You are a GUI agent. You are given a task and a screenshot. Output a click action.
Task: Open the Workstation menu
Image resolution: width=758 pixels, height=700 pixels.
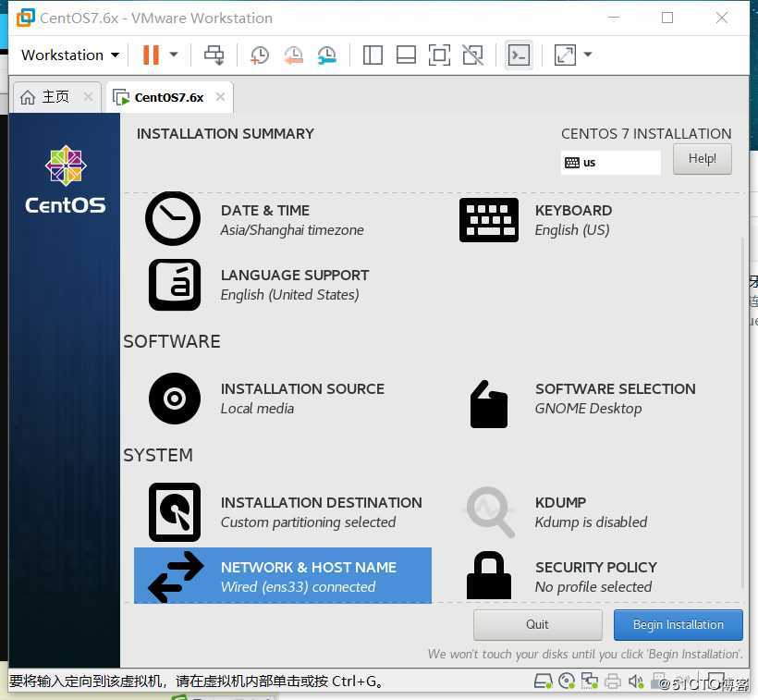[x=70, y=55]
